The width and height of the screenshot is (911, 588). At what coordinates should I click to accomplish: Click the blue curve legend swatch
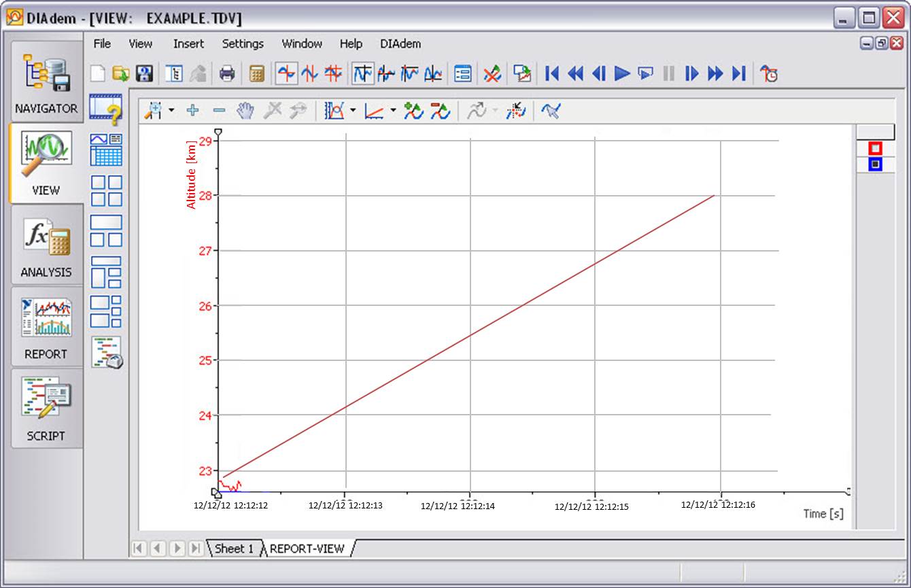(875, 165)
